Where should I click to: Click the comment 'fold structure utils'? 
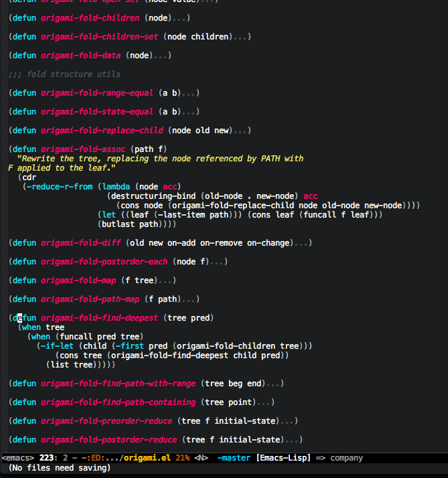74,74
